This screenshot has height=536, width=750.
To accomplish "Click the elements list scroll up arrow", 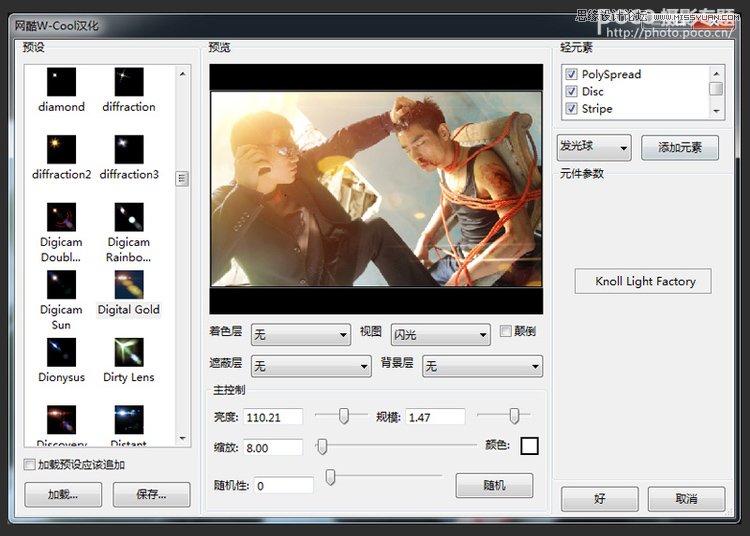I will tap(716, 74).
